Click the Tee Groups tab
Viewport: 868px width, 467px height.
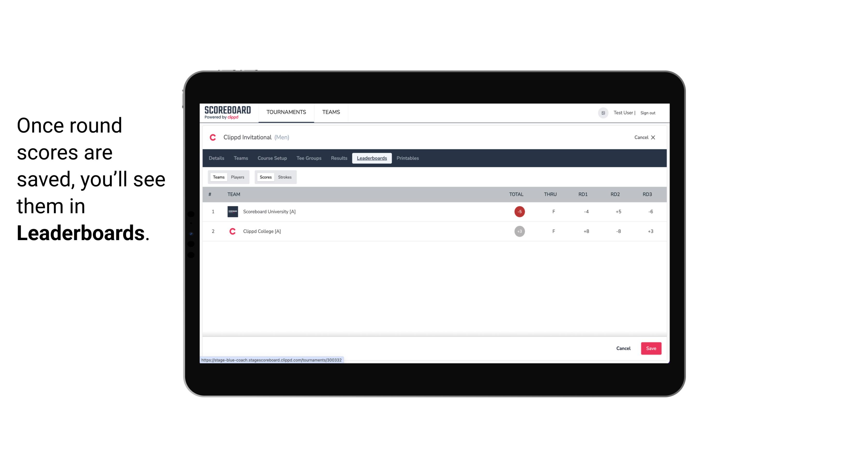(x=308, y=158)
